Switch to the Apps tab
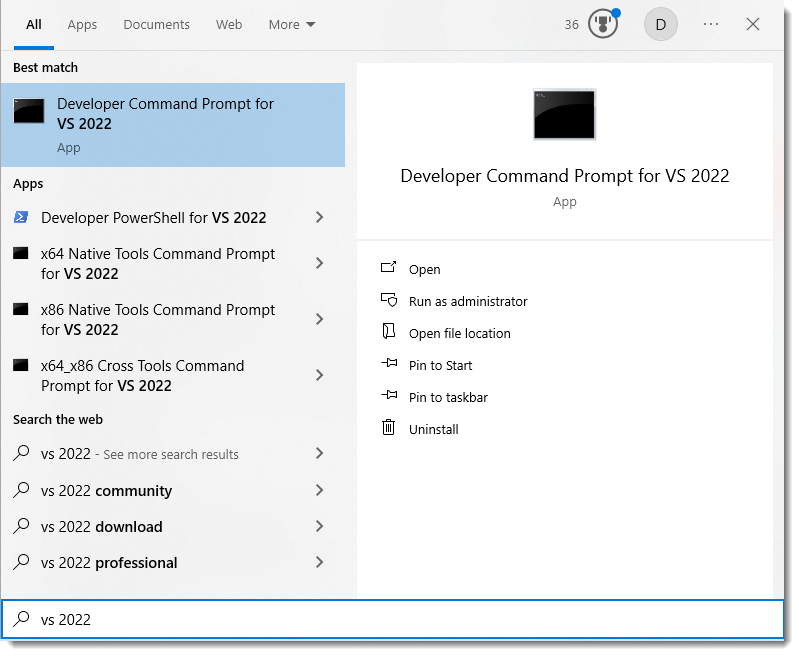 click(82, 24)
